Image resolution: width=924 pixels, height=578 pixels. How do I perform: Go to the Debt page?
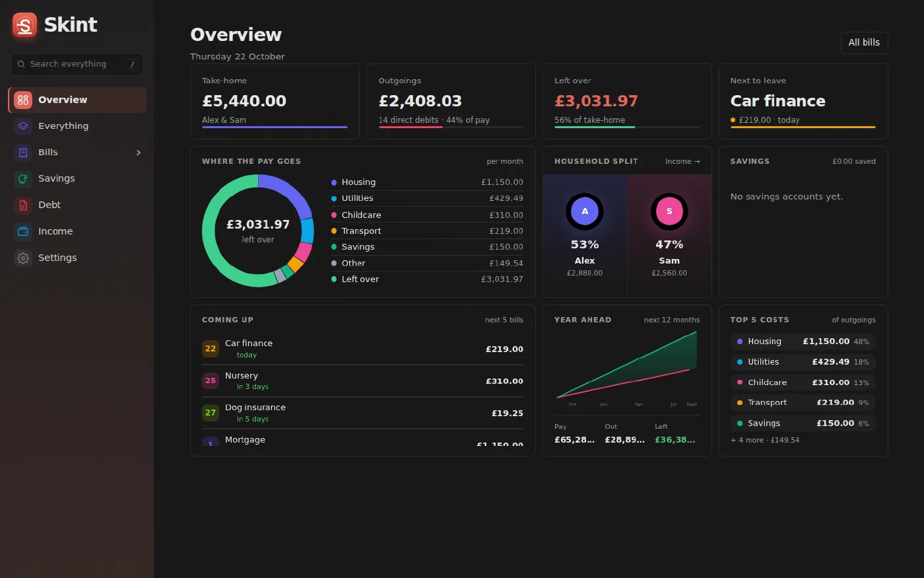pyautogui.click(x=77, y=205)
